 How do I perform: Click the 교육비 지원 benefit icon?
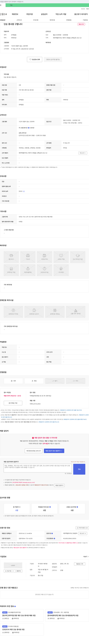click(x=61, y=257)
